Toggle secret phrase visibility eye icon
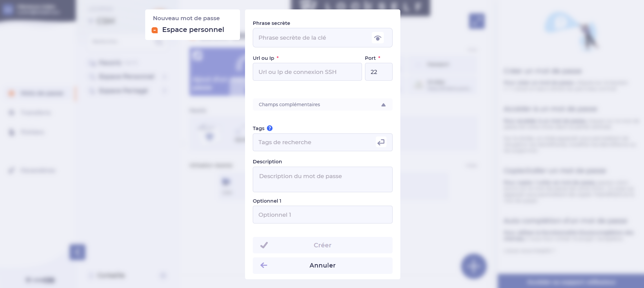 click(378, 38)
